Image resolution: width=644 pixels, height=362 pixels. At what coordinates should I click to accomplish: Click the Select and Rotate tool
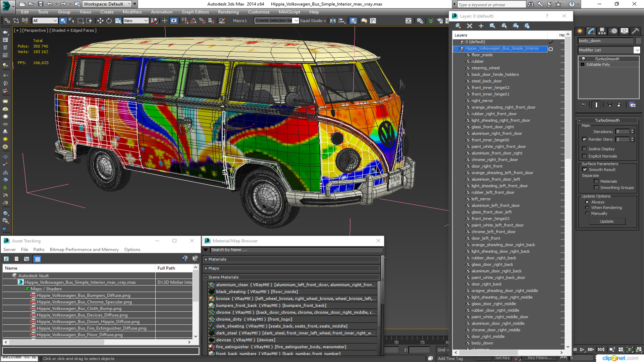109,21
